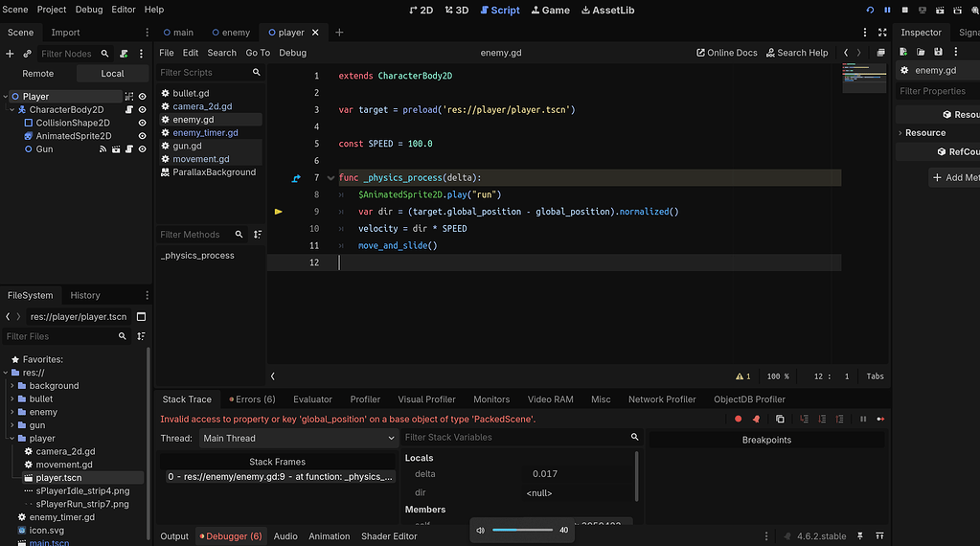
Task: Switch to the 2D workspace
Action: 422,10
